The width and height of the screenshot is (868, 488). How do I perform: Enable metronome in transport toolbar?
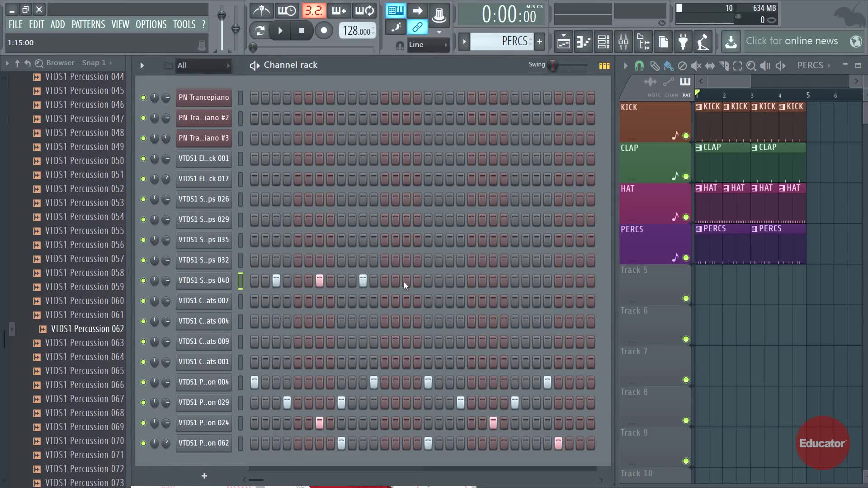click(262, 10)
